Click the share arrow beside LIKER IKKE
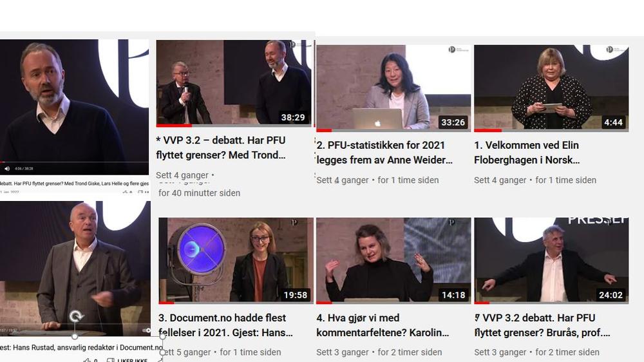The width and height of the screenshot is (644, 362). pyautogui.click(x=160, y=360)
